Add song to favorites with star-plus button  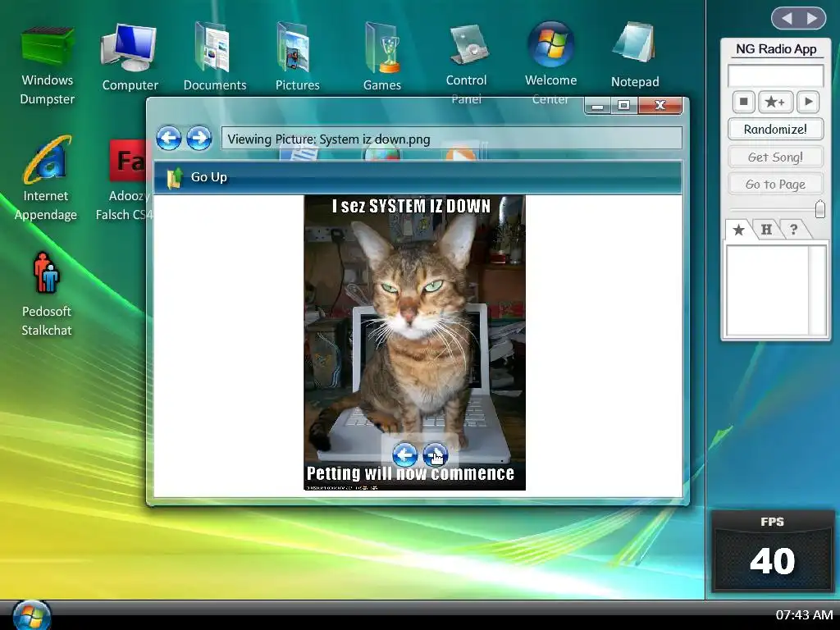(774, 101)
